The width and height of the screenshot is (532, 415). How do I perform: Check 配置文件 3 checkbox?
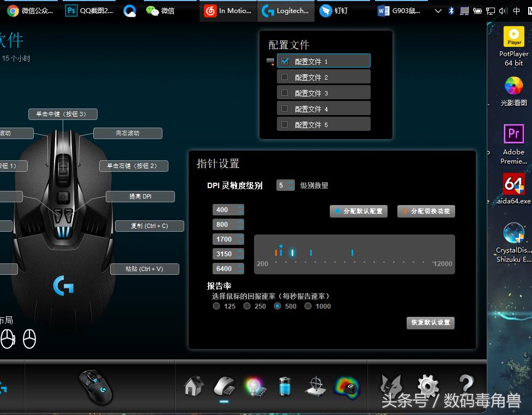click(x=285, y=93)
